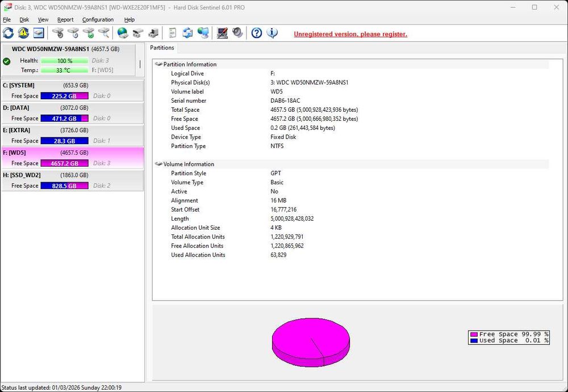Select the E: [EXTRA] partition entry
This screenshot has width=568, height=392.
point(73,136)
